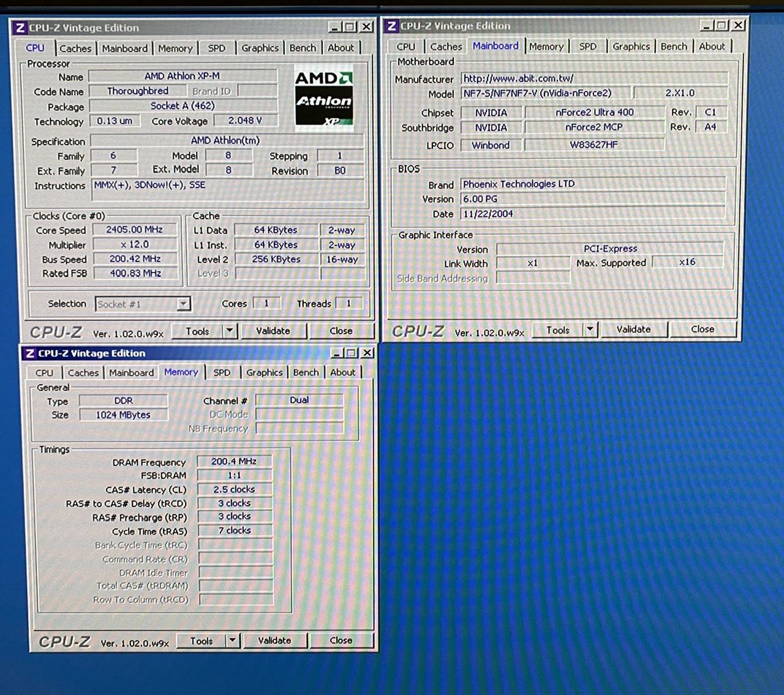Click Tools button in the Mainboard window
Screen dimensions: 784x695
tap(557, 330)
